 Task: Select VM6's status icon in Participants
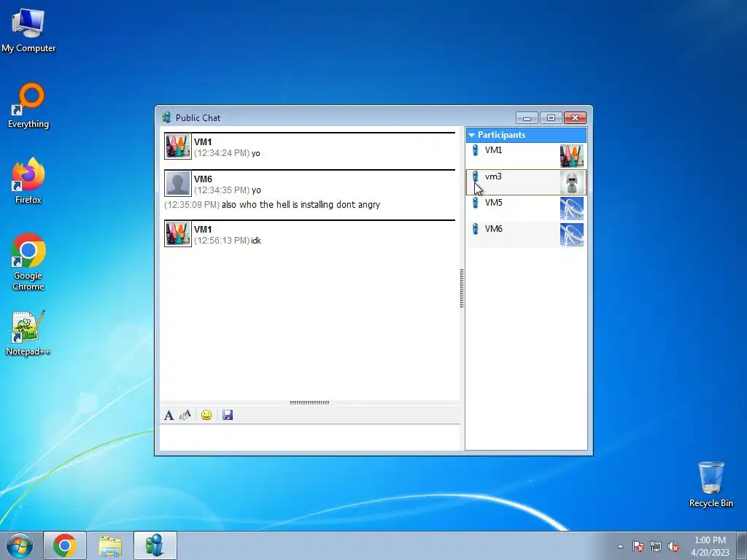[x=475, y=229]
